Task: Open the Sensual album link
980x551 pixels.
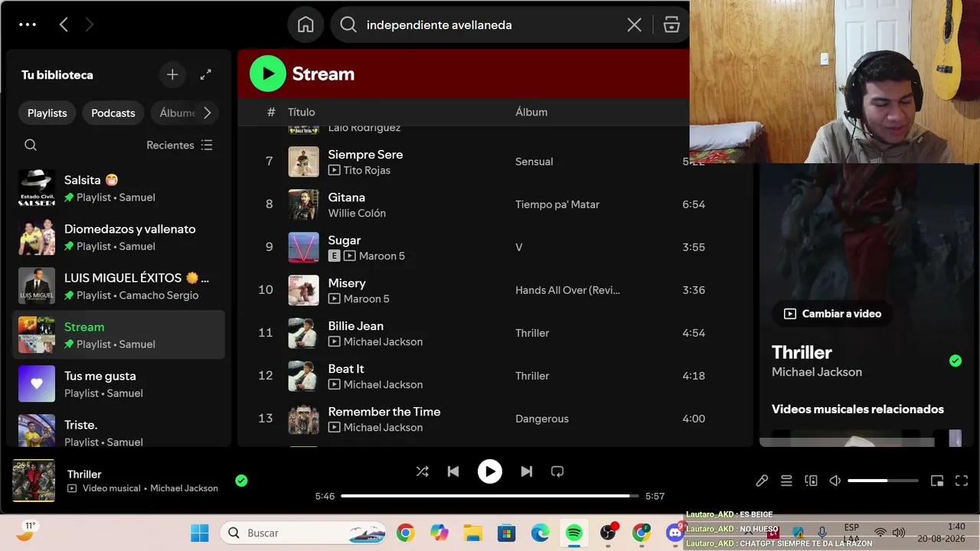Action: (534, 161)
